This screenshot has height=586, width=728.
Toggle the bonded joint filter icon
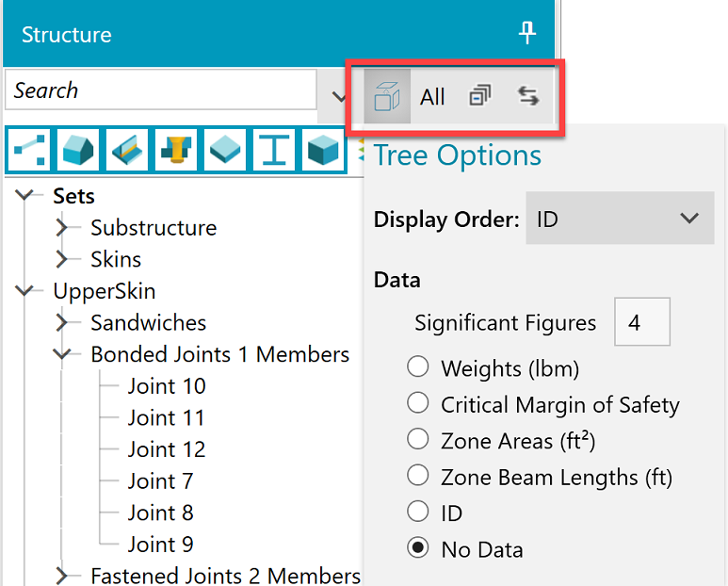(127, 150)
